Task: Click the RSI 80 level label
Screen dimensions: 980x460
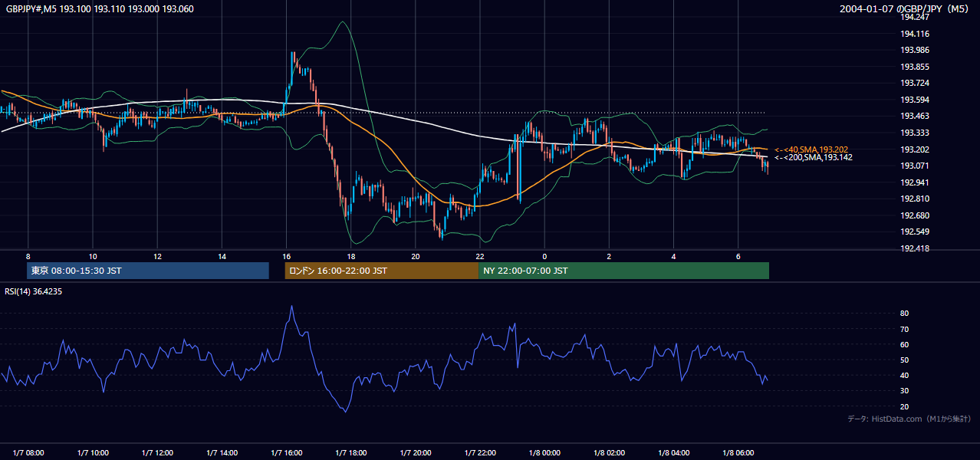Action: (905, 314)
